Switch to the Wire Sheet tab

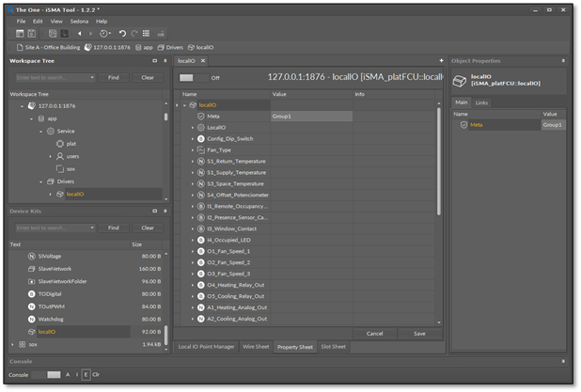[x=256, y=347]
